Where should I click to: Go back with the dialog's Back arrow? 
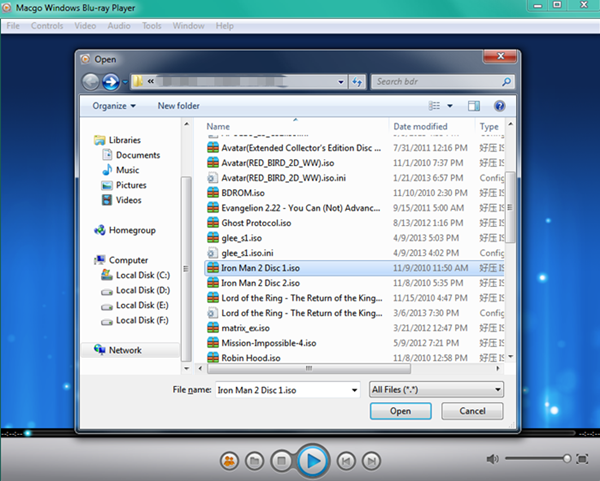[91, 82]
